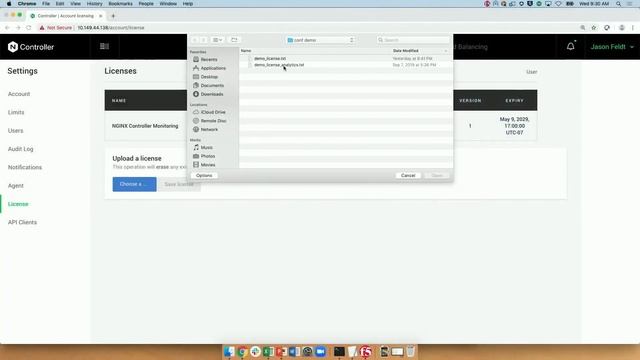This screenshot has width=640, height=360.
Task: Expand the Jason Feldt user menu
Action: click(x=612, y=47)
